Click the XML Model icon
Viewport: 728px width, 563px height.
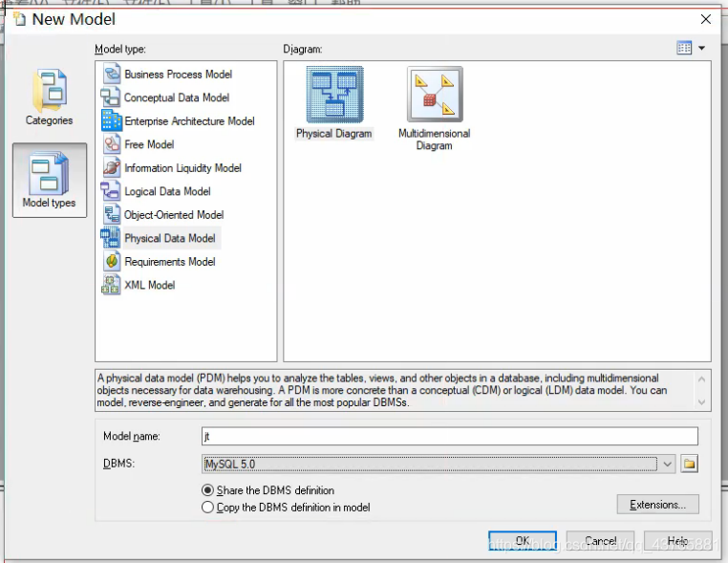coord(111,285)
